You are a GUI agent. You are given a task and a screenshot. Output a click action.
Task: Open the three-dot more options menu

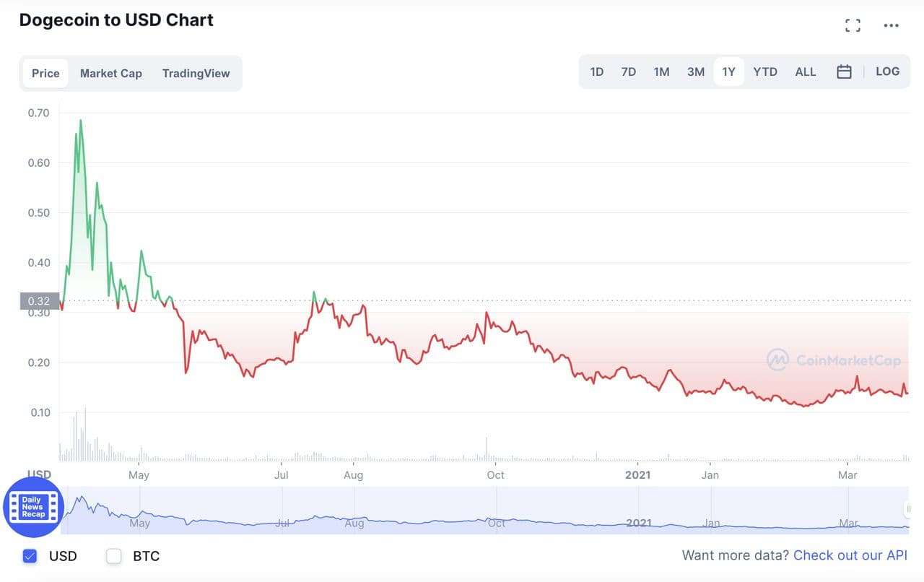[x=892, y=26]
